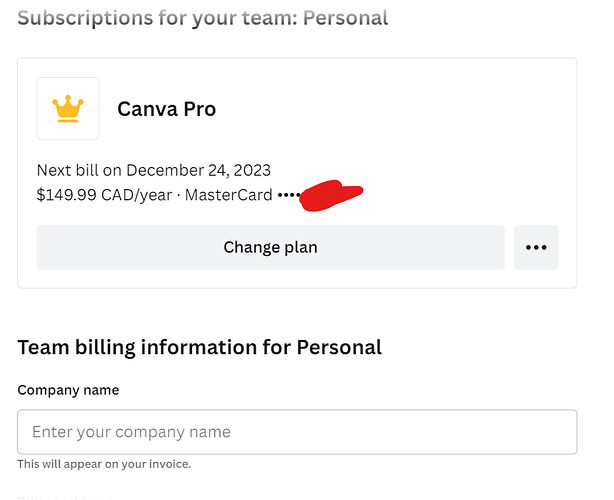The width and height of the screenshot is (614, 500).
Task: Click the December 24, 2023 billing date
Action: 198,170
